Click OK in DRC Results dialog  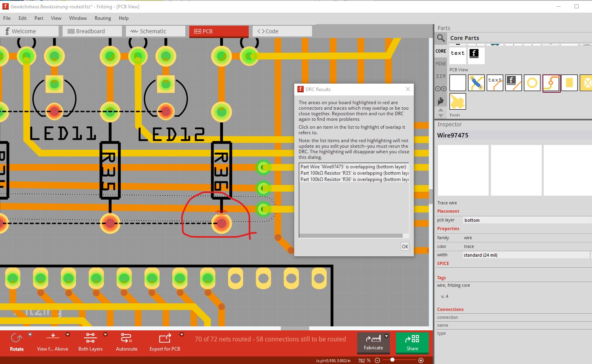[405, 246]
